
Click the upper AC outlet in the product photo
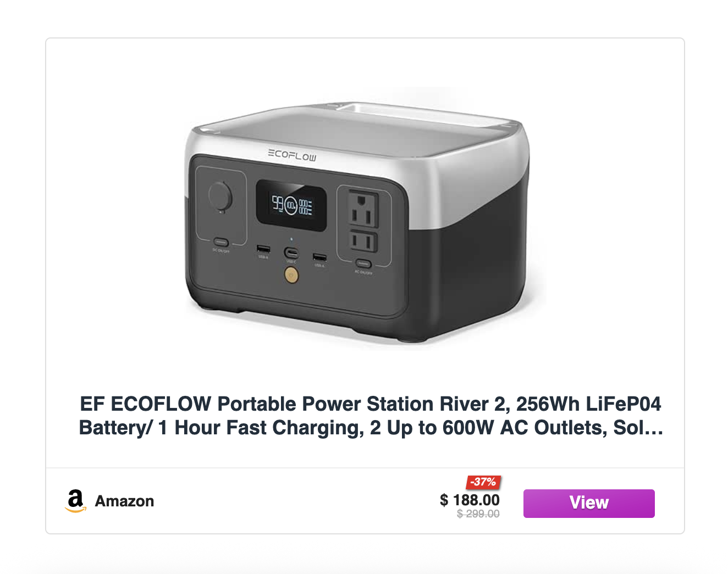[x=363, y=208]
